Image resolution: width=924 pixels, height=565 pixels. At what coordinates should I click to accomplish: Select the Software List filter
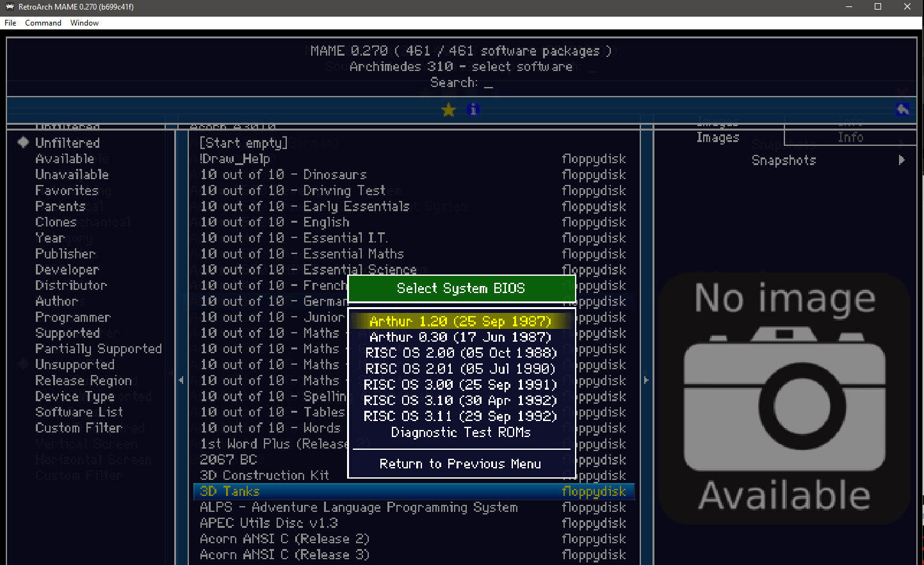[79, 412]
